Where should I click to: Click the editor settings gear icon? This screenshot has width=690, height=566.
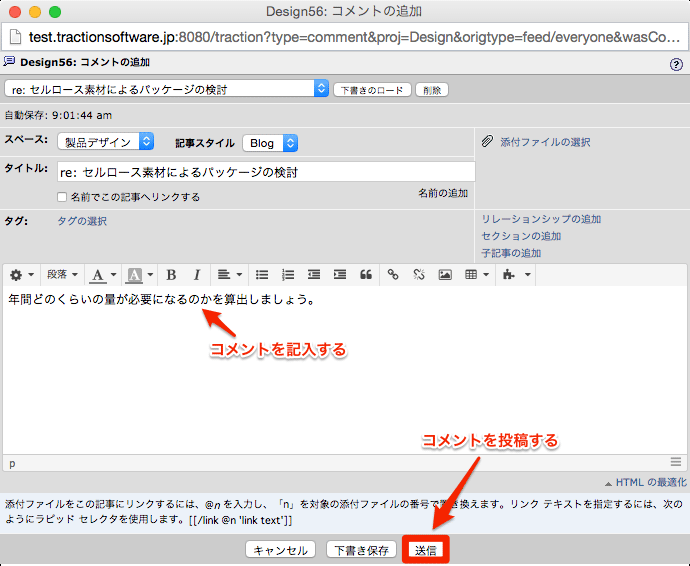(x=16, y=275)
